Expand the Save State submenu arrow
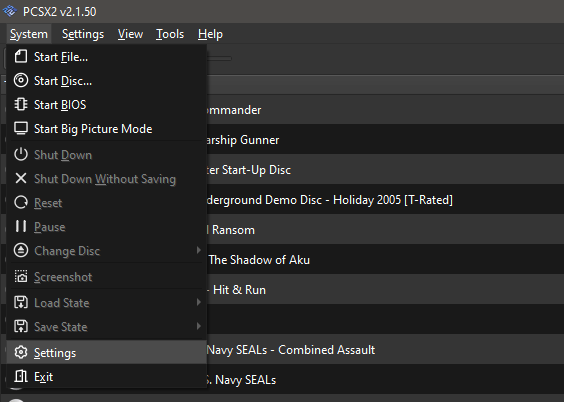This screenshot has height=402, width=564. point(199,326)
